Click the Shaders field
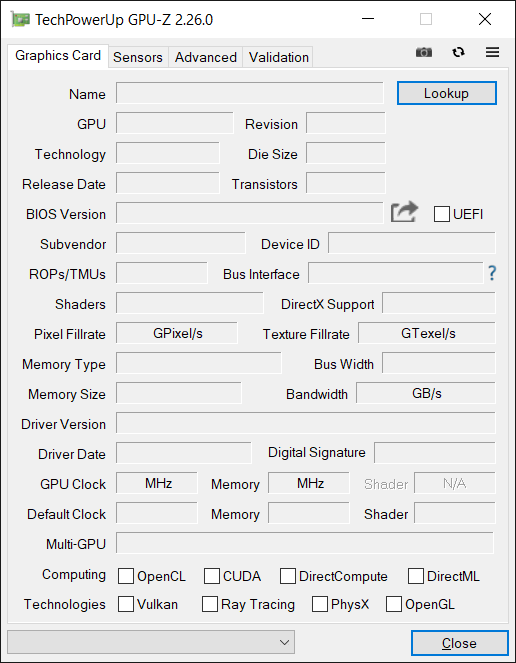516x663 pixels. tap(189, 303)
